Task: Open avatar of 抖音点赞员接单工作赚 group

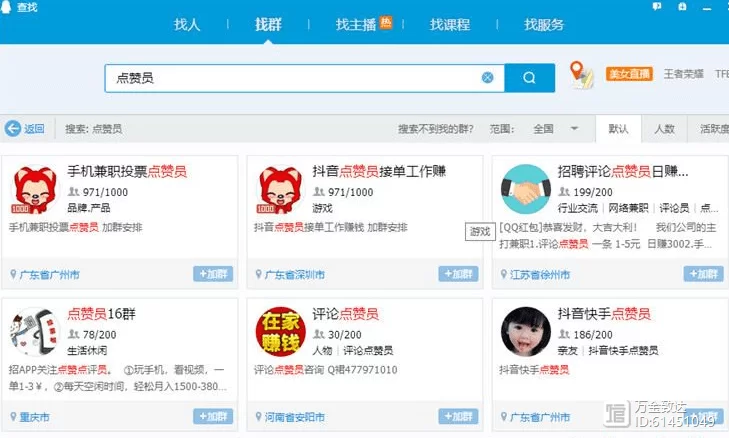Action: click(x=280, y=190)
